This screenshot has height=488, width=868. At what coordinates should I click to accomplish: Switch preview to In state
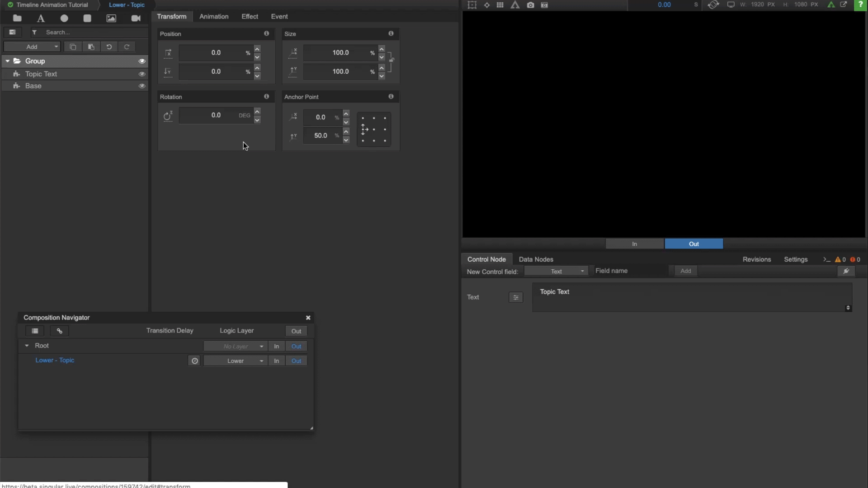point(635,244)
